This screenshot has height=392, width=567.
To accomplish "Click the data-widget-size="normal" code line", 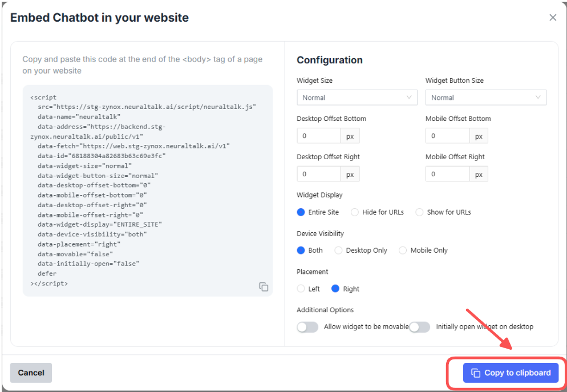I will pos(84,165).
